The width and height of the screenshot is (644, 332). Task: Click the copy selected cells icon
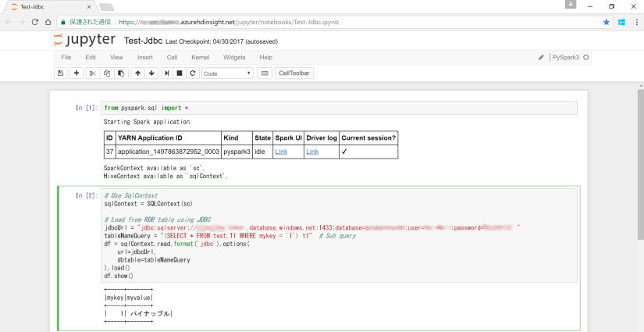(x=107, y=73)
